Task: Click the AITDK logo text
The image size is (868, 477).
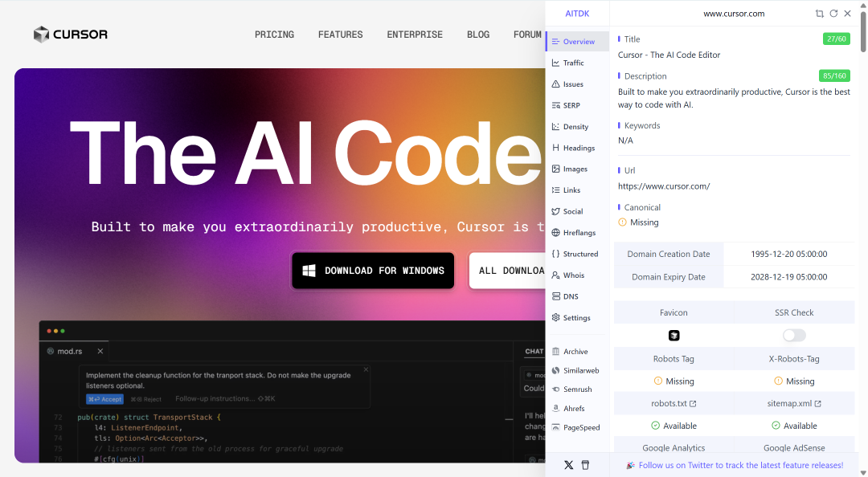Action: (x=577, y=14)
